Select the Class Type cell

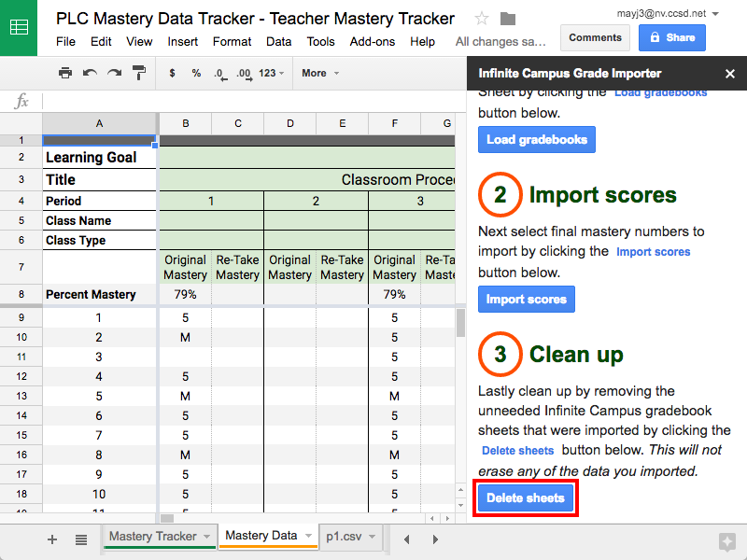click(x=99, y=240)
